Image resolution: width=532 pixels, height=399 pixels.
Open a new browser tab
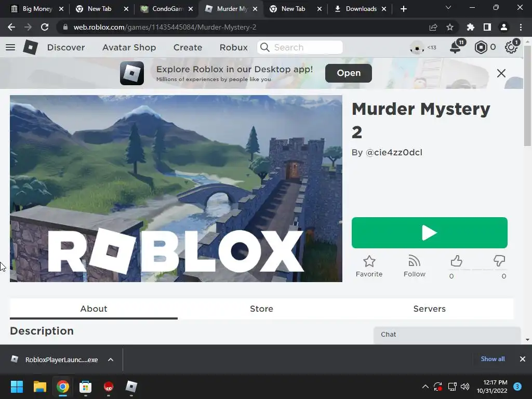tap(403, 9)
